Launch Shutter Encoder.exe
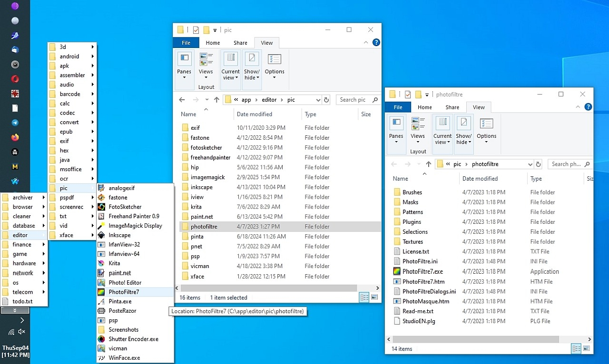609x364 pixels. [135, 339]
